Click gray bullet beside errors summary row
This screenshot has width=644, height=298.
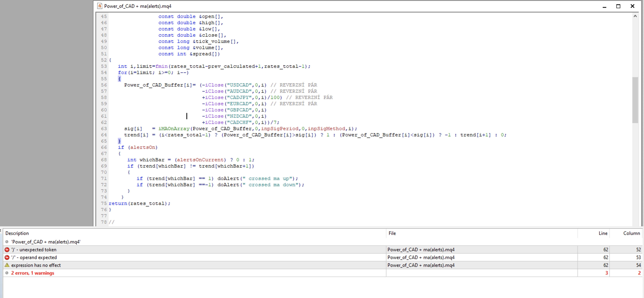click(7, 273)
